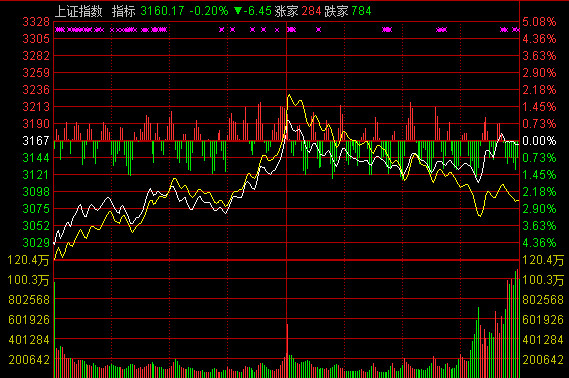The height and width of the screenshot is (378, 569).
Task: Click the 3328 top price label
Action: 36,22
